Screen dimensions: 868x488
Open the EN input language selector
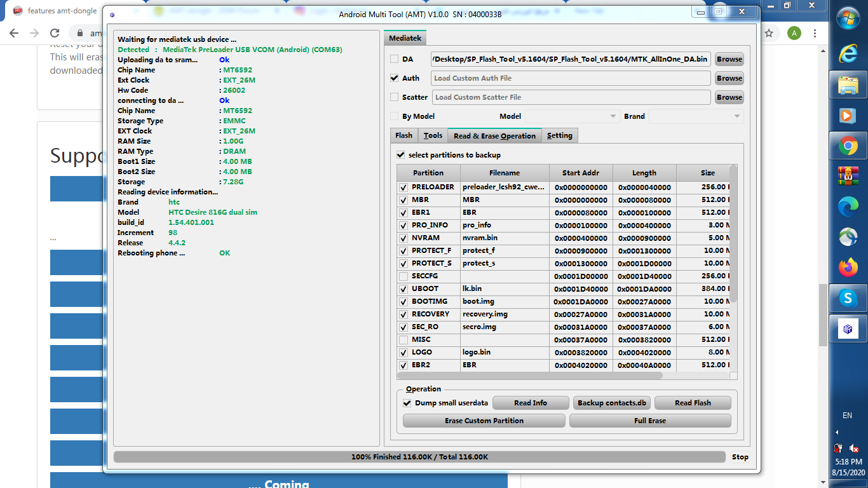click(x=847, y=416)
